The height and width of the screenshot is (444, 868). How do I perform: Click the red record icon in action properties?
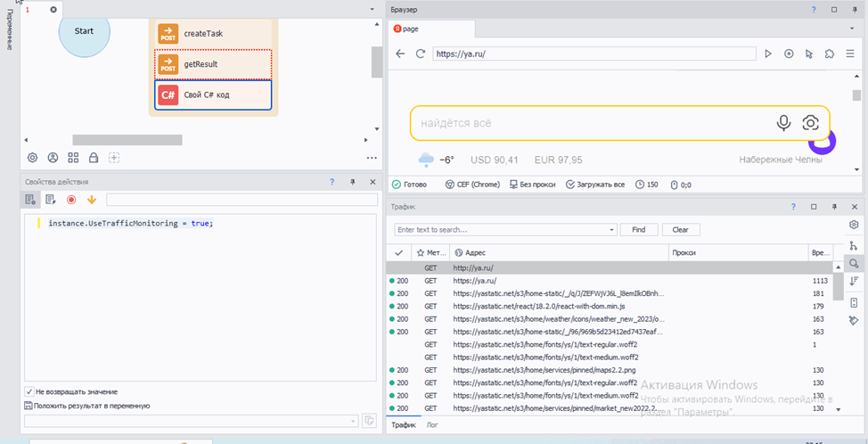tap(71, 200)
